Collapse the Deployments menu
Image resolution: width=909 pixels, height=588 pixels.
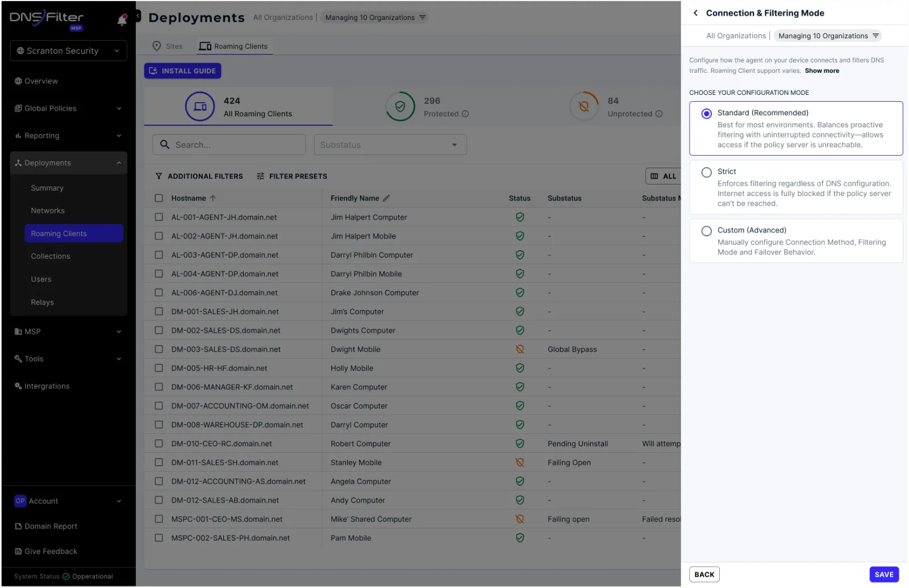(68, 163)
